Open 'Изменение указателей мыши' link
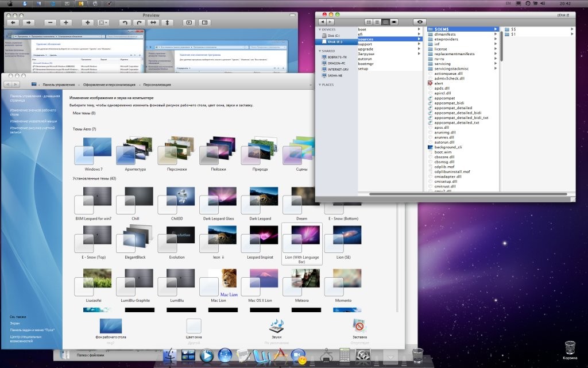 [33, 121]
